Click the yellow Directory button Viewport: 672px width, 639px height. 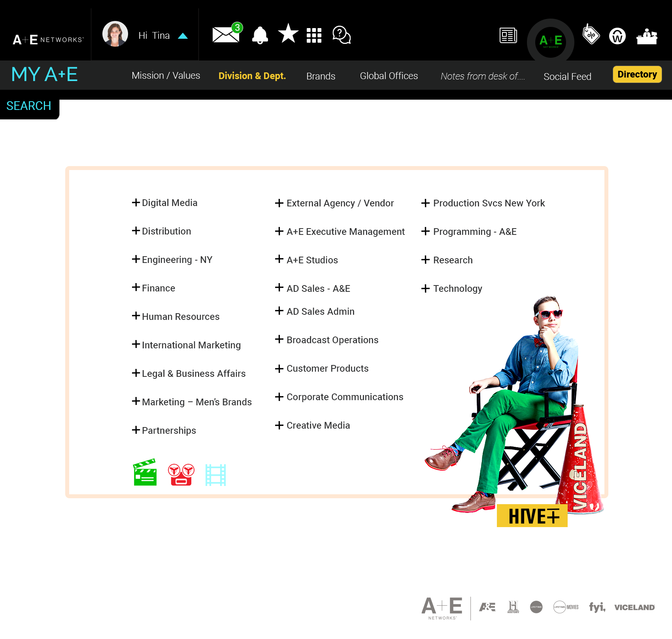point(637,74)
